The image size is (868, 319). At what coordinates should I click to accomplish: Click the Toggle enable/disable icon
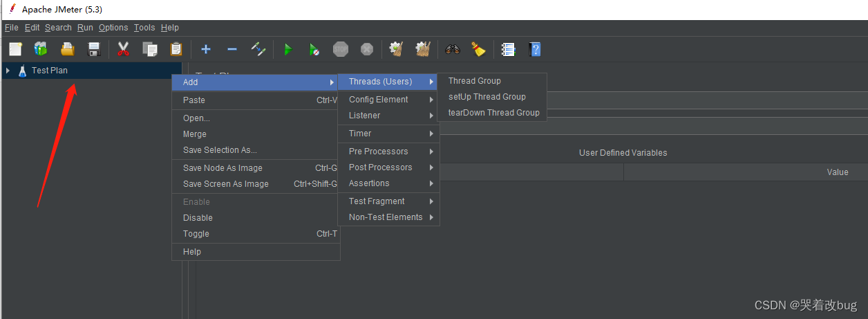click(258, 49)
